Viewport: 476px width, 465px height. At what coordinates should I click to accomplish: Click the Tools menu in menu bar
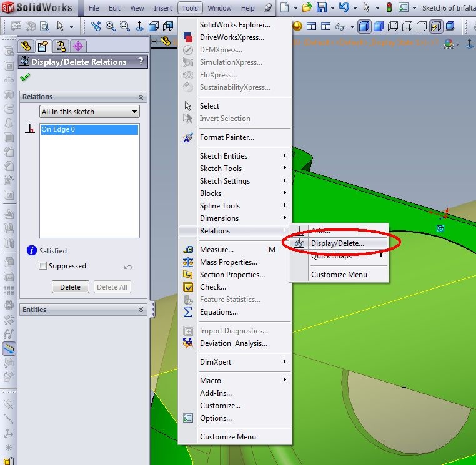tap(190, 8)
